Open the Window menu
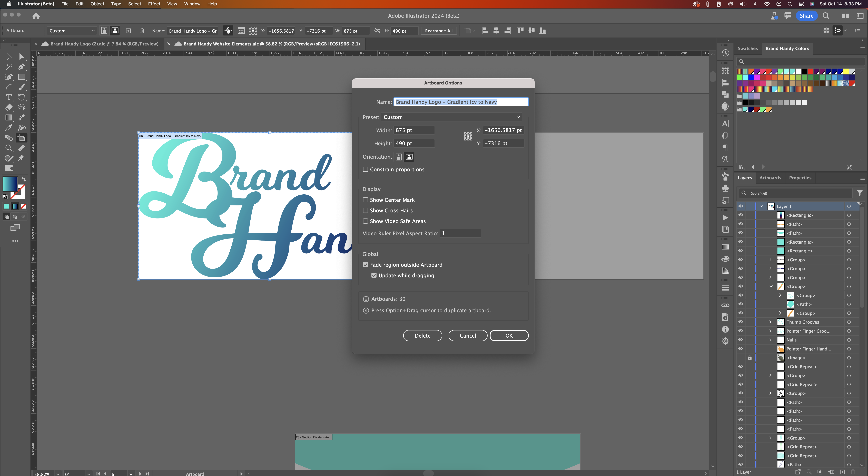Screen dimensions: 868x476 192,4
